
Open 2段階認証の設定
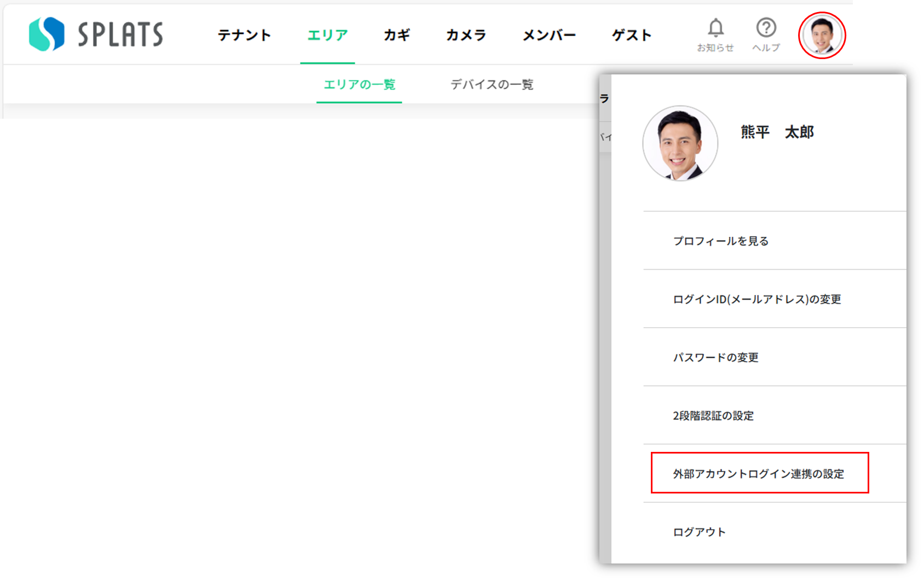point(713,416)
